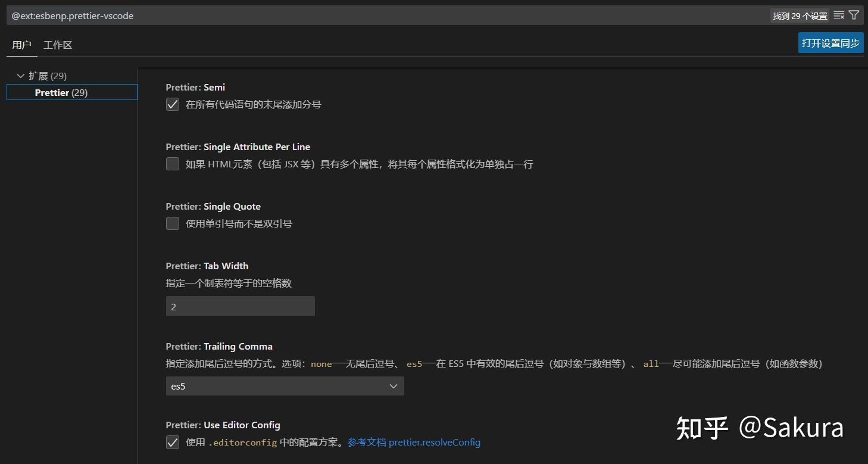This screenshot has width=868, height=464.
Task: Disable the Use Editor Config setting
Action: (x=172, y=442)
